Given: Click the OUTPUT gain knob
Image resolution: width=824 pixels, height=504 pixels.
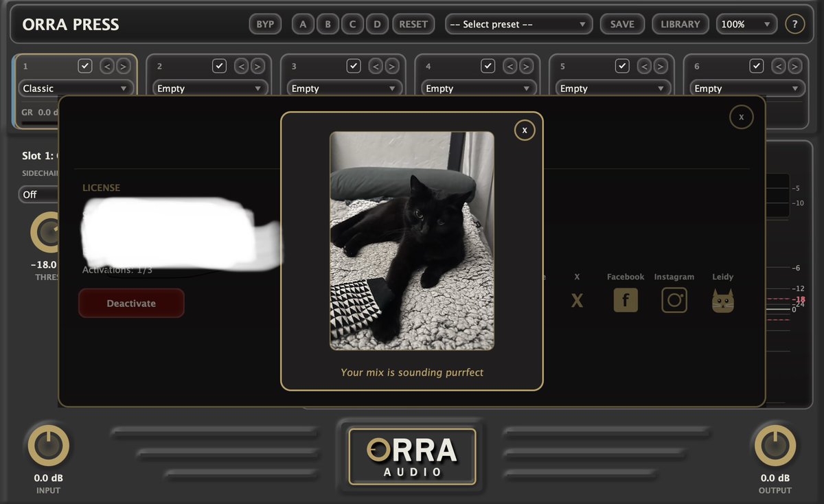Looking at the screenshot, I should coord(775,446).
